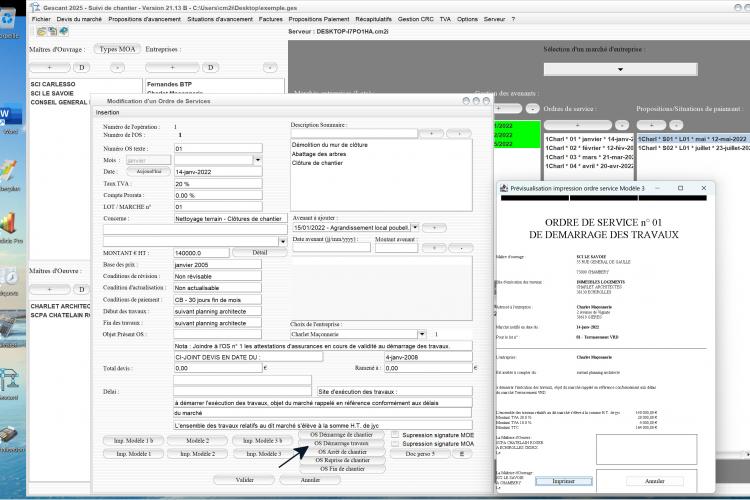Open the Recycle Bin desktop icon
Viewport: 750px width, 500px height.
(9, 19)
